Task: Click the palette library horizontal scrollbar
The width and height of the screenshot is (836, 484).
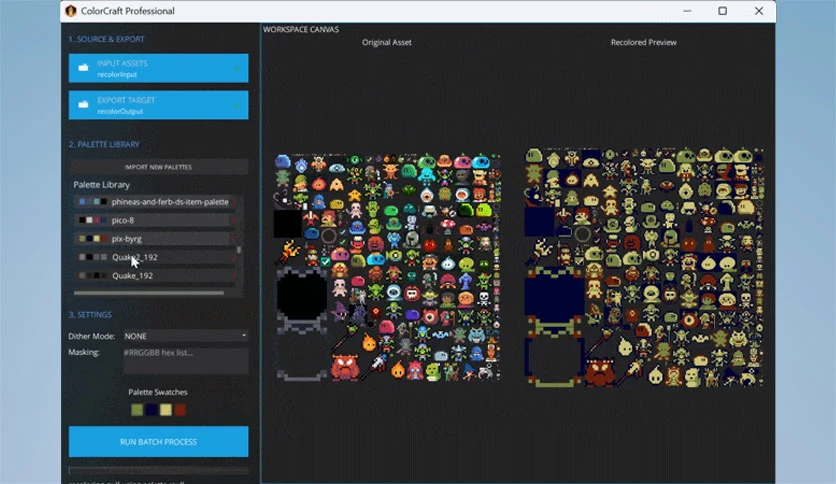Action: (149, 293)
